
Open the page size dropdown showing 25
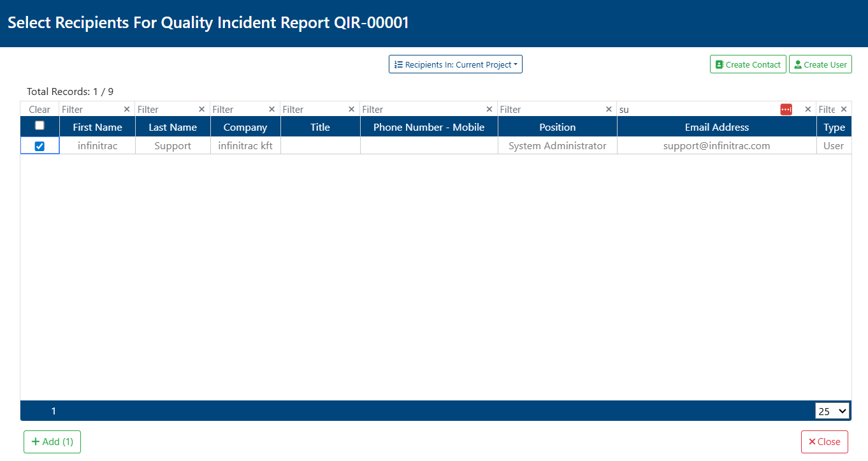[832, 411]
